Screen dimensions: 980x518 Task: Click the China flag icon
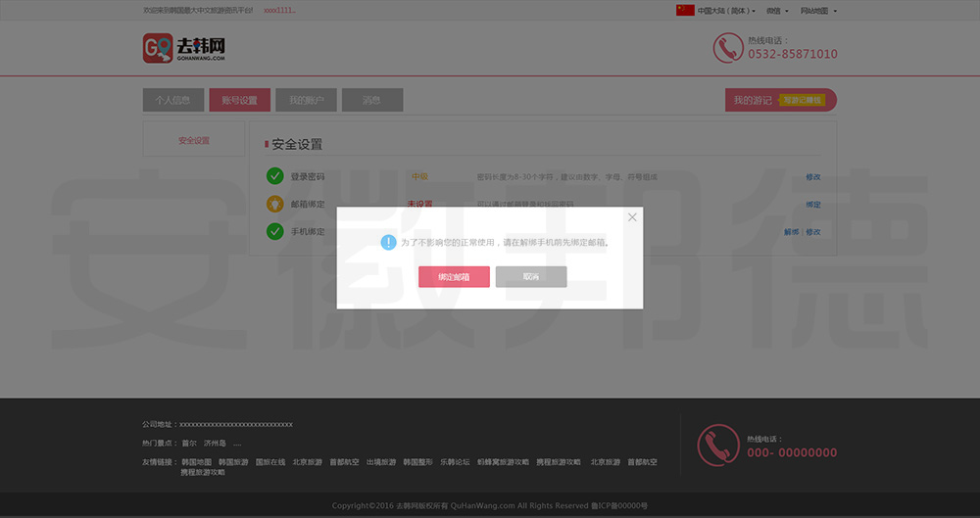point(685,11)
